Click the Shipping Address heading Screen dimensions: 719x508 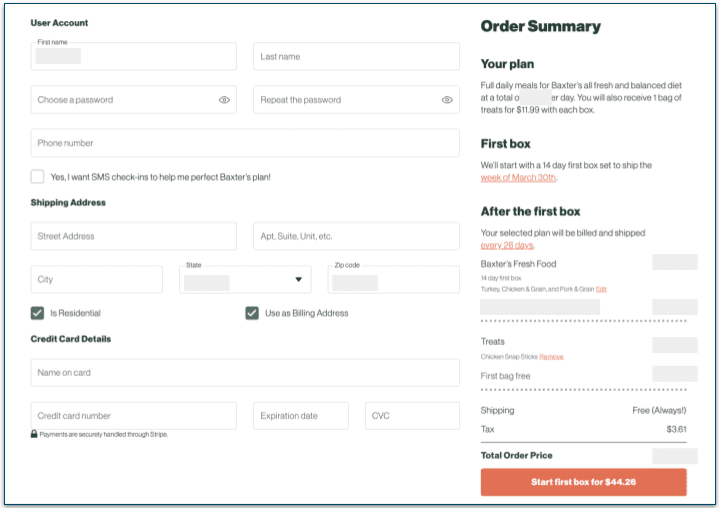(x=68, y=203)
